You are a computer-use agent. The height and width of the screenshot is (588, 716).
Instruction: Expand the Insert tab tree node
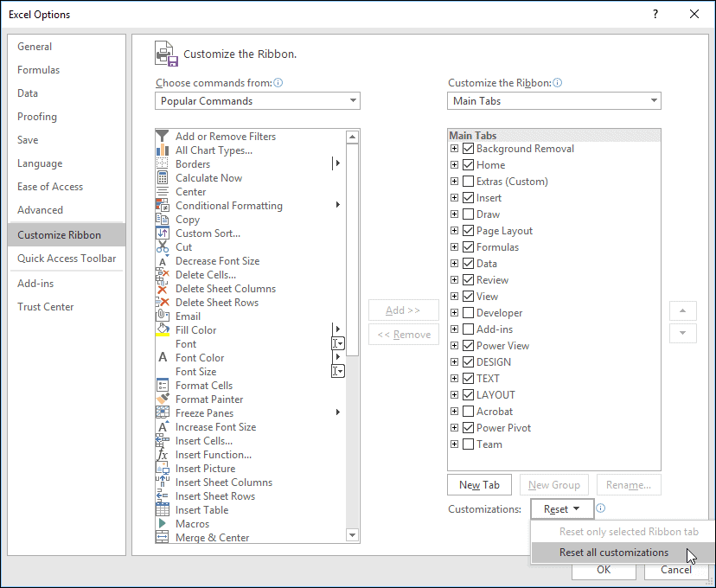[454, 198]
